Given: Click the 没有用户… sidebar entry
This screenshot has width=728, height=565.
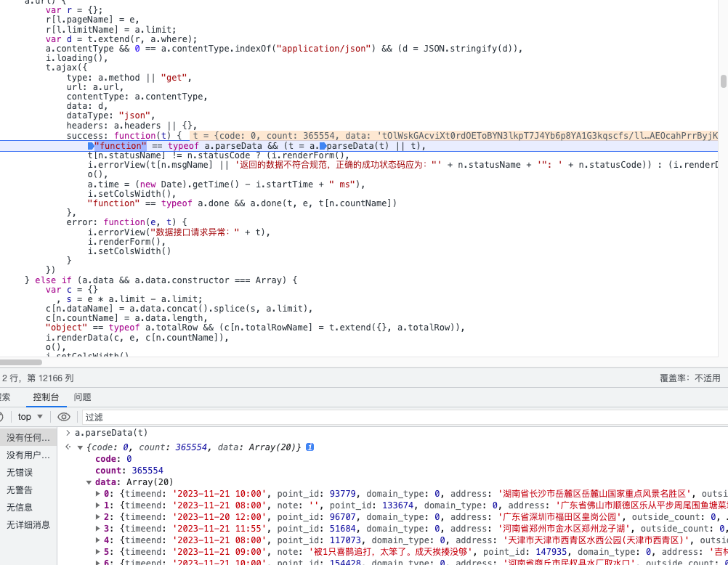Looking at the screenshot, I should 28,455.
